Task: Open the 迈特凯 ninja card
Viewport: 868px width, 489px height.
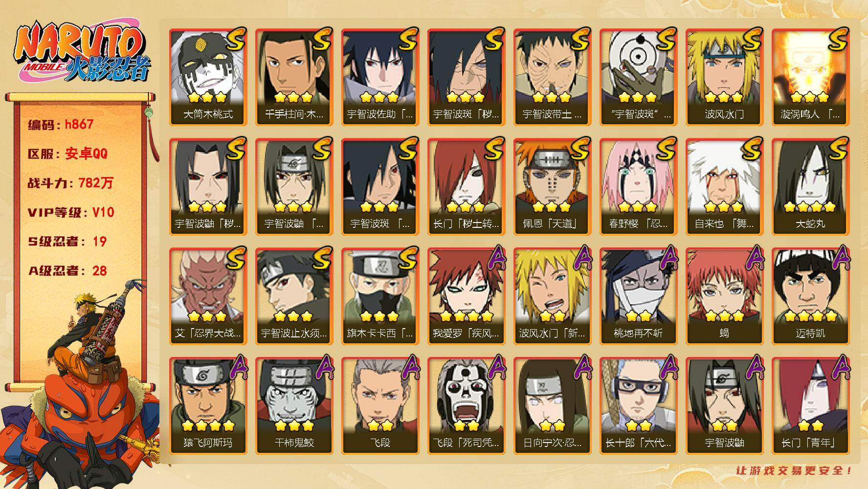Action: [x=811, y=296]
